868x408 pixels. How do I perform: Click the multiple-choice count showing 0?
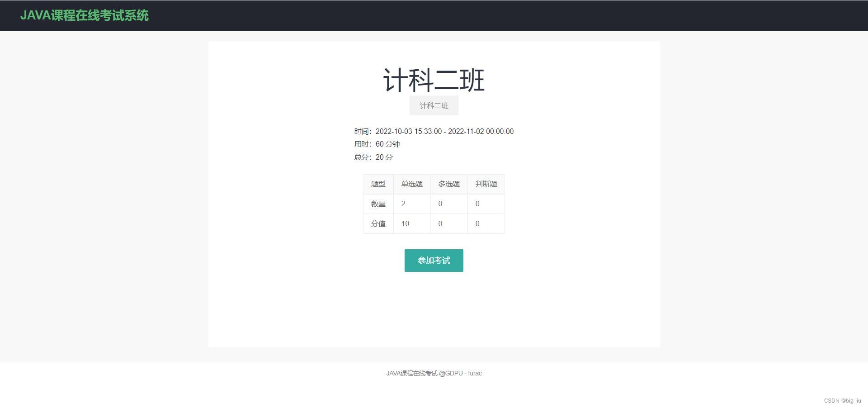click(x=440, y=204)
